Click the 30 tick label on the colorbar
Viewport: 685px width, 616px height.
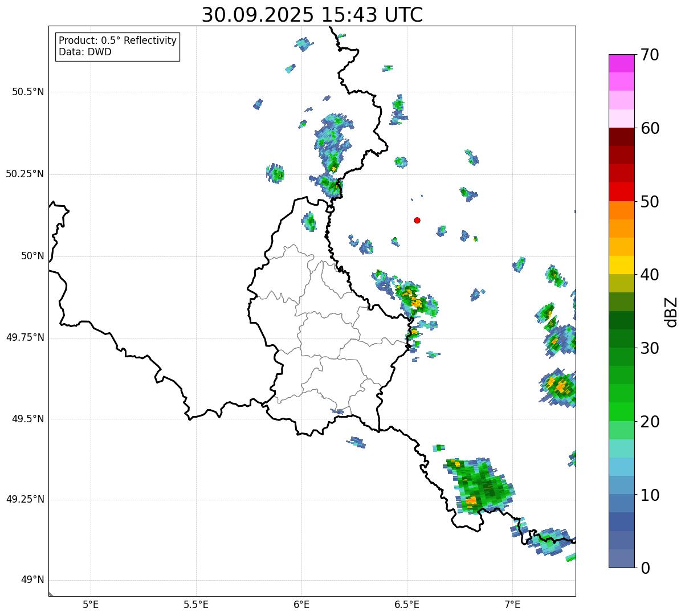coord(649,348)
